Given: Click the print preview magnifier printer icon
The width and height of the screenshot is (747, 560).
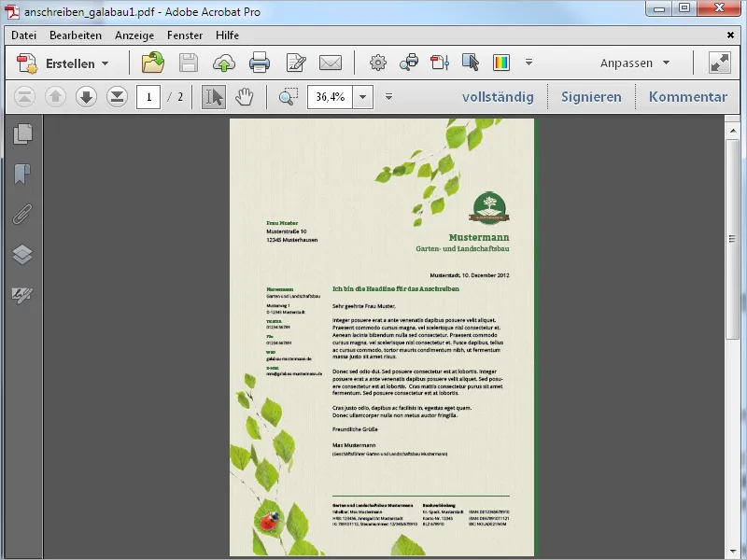Looking at the screenshot, I should click(x=409, y=63).
